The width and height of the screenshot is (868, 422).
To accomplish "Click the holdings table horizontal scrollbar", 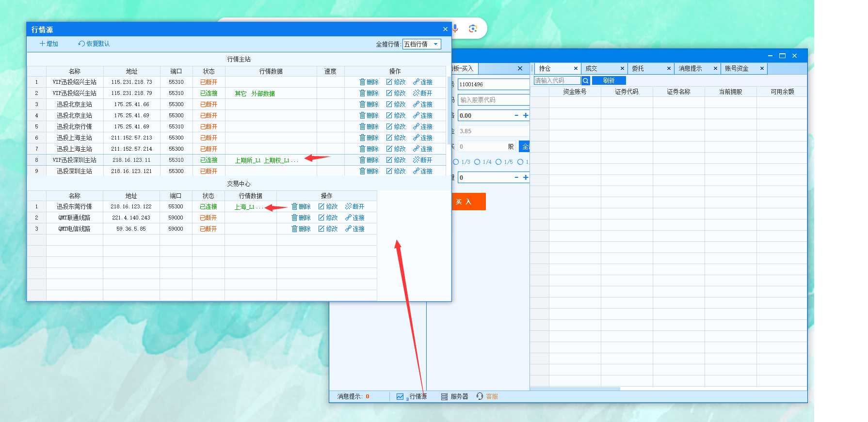I will point(575,389).
